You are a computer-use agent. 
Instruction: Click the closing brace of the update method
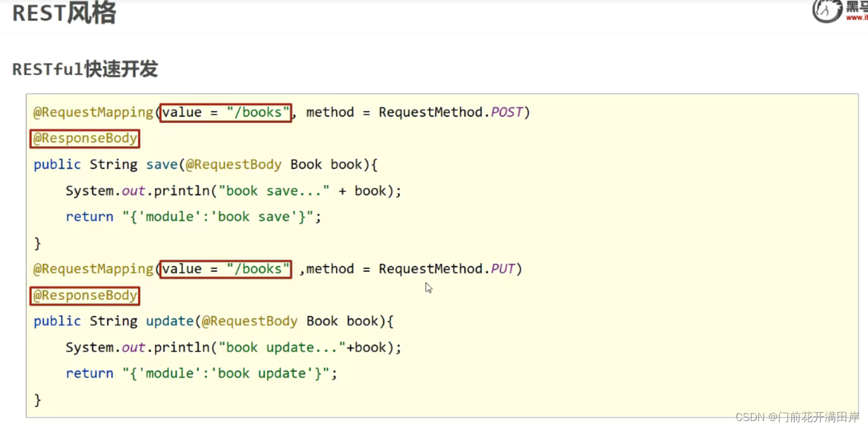pos(38,400)
